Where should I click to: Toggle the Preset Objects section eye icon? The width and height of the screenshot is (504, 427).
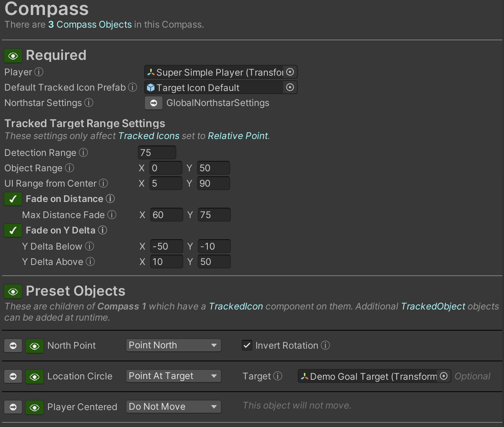pyautogui.click(x=13, y=292)
